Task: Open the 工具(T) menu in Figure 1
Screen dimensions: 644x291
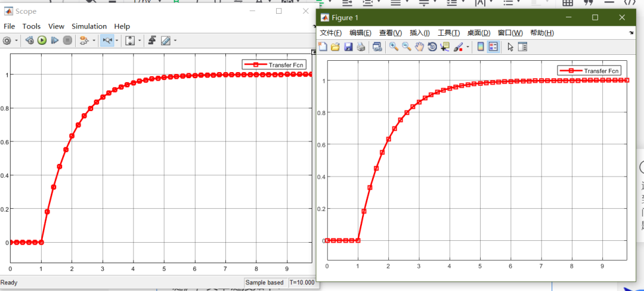Action: point(449,33)
